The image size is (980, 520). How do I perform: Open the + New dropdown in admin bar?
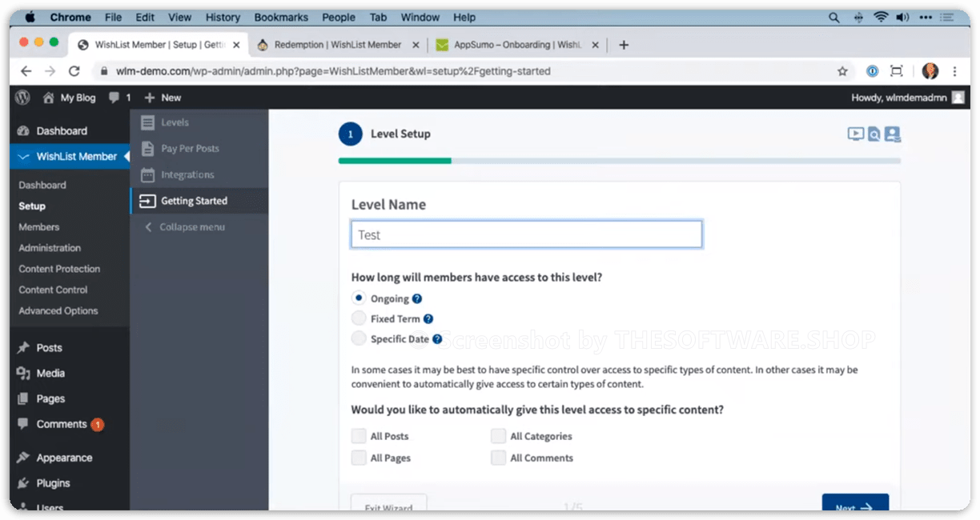click(163, 98)
